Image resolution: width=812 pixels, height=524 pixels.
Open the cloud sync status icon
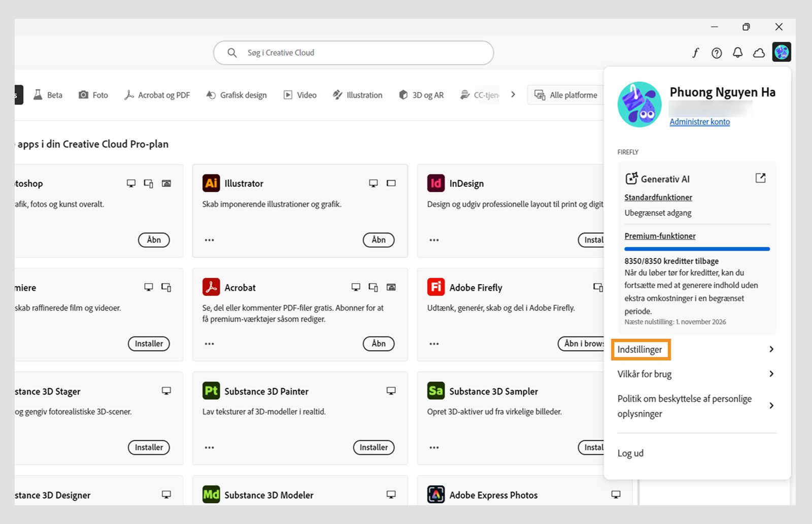point(759,53)
